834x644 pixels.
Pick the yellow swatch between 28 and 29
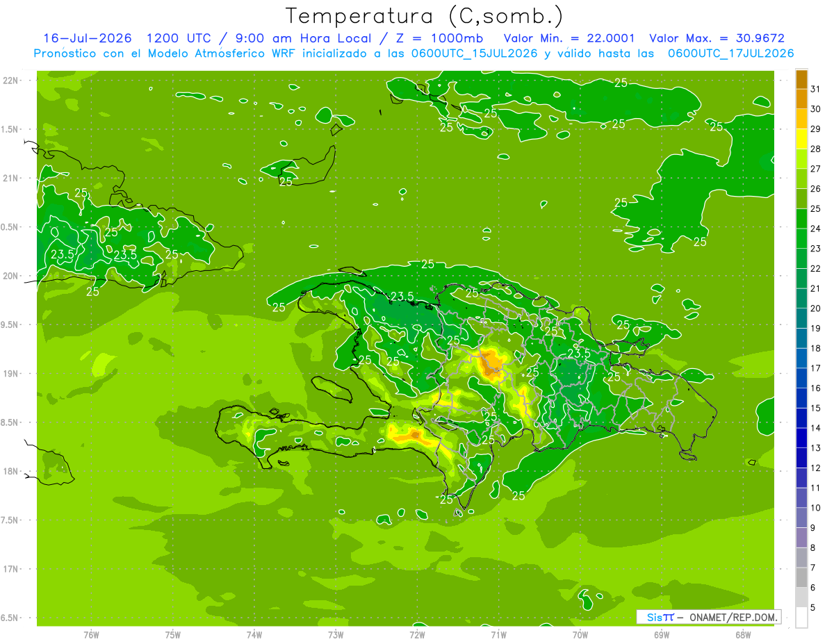point(801,139)
